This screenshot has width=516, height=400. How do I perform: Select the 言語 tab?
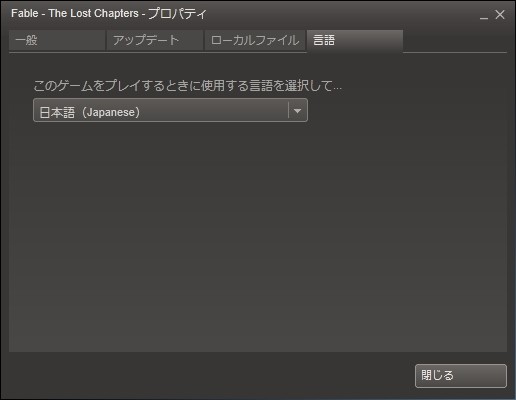coord(355,40)
